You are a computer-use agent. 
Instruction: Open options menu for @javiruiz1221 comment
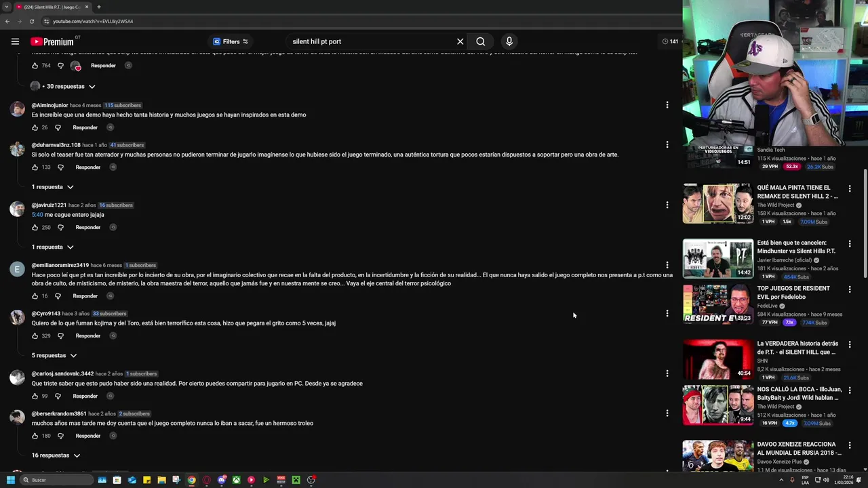[x=667, y=205]
